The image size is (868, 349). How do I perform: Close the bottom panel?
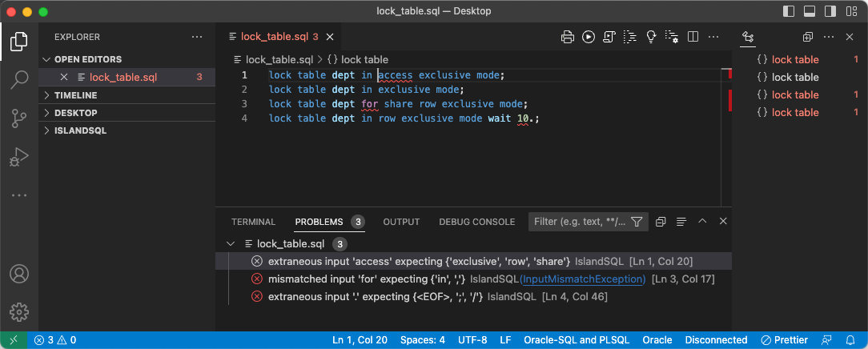pyautogui.click(x=723, y=221)
